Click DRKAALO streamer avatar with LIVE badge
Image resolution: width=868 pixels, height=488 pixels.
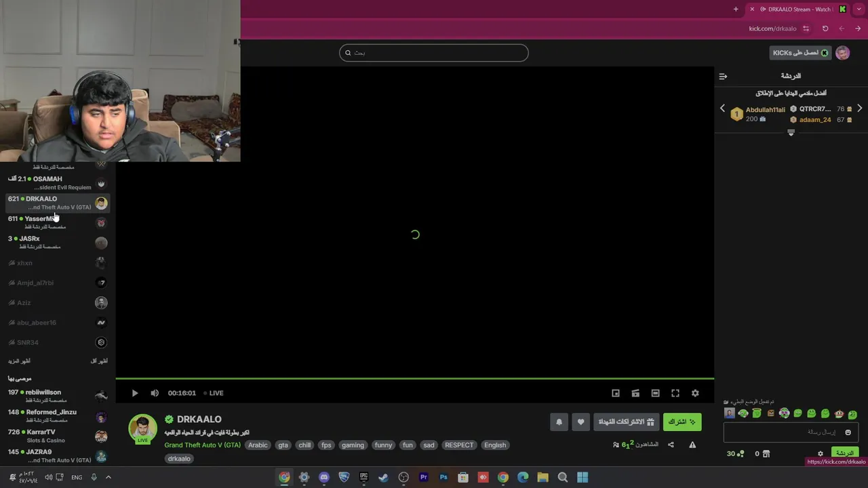142,429
